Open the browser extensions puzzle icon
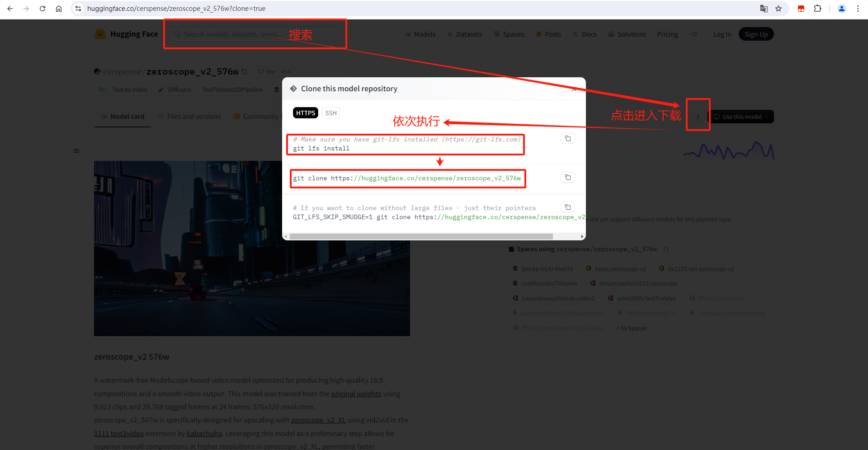 pos(817,9)
